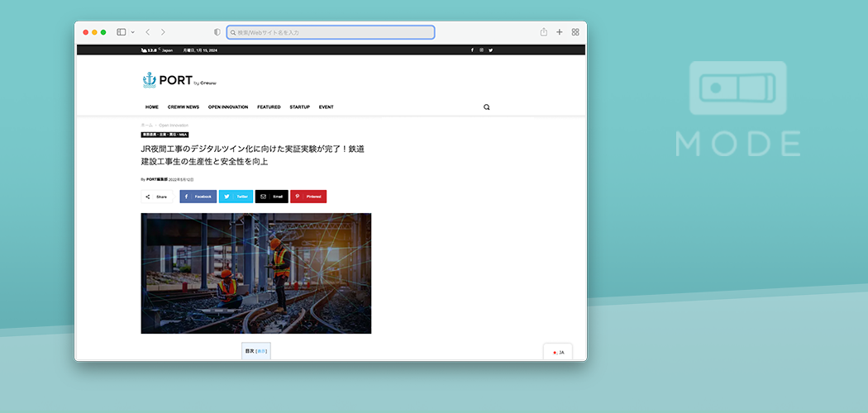Show the tab overview grid icon
The width and height of the screenshot is (868, 413).
point(575,32)
